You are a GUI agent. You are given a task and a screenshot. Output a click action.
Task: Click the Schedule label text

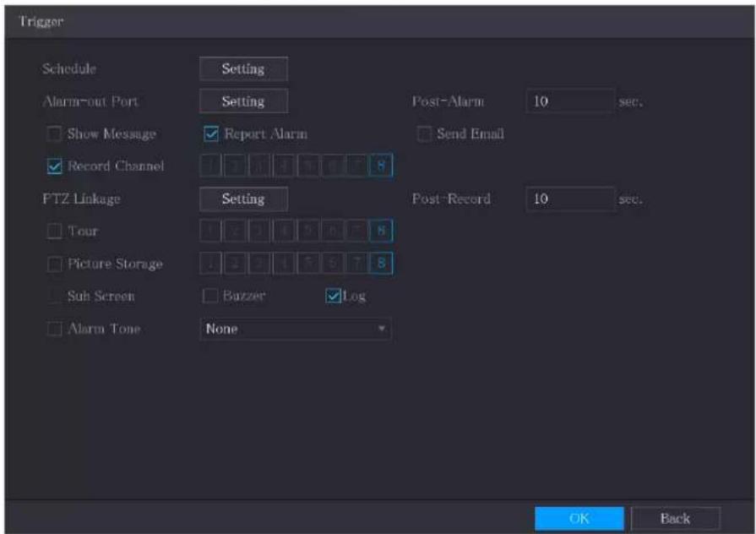click(69, 68)
